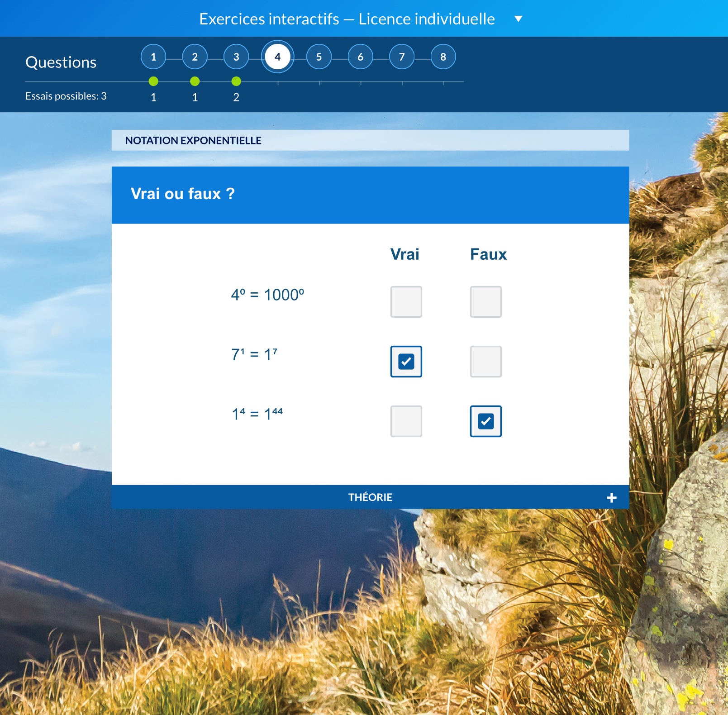The width and height of the screenshot is (728, 715).
Task: Navigate to question 6
Action: pos(360,57)
